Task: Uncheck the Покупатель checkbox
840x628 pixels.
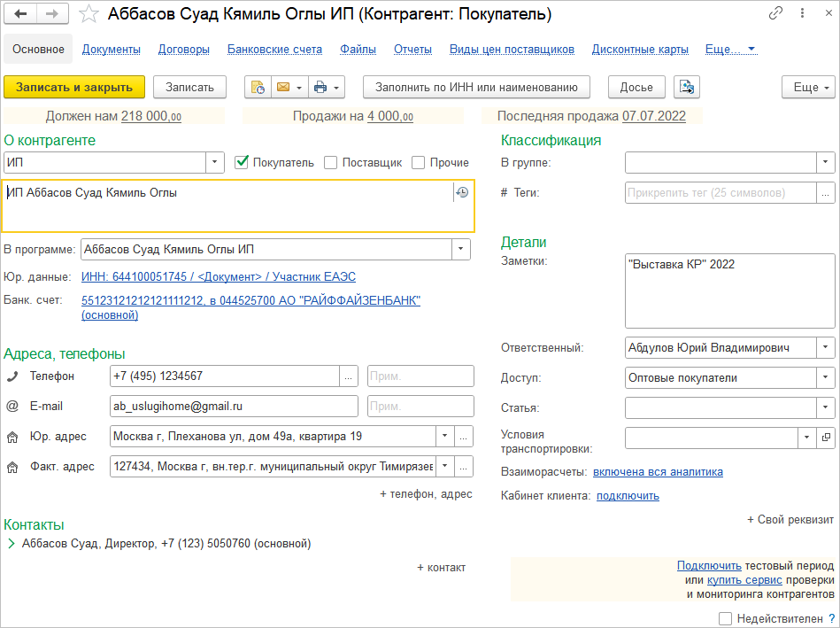Action: [x=242, y=163]
